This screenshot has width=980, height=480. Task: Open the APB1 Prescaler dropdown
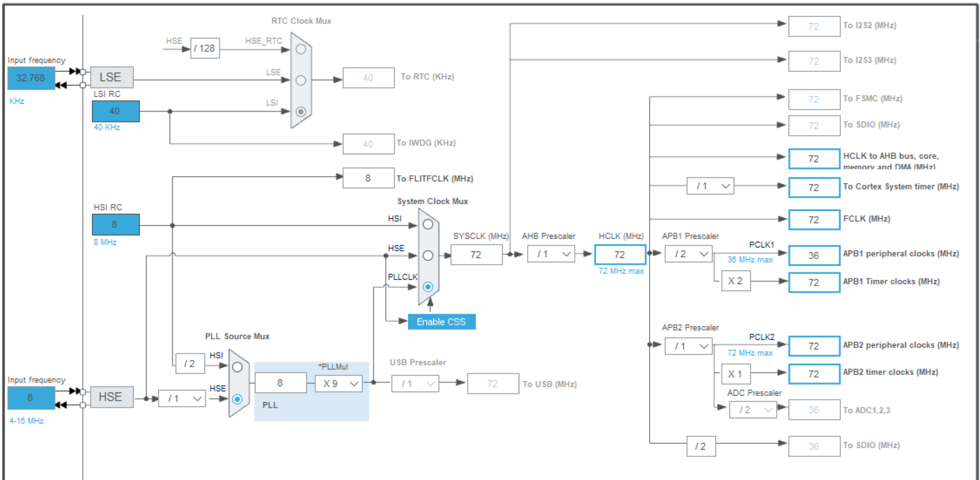pyautogui.click(x=688, y=254)
